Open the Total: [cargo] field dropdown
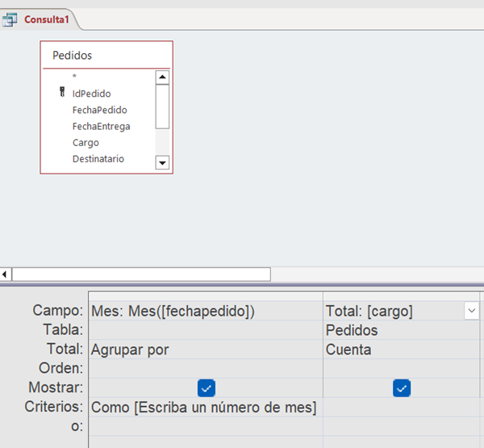Image resolution: width=484 pixels, height=448 pixels. click(470, 311)
